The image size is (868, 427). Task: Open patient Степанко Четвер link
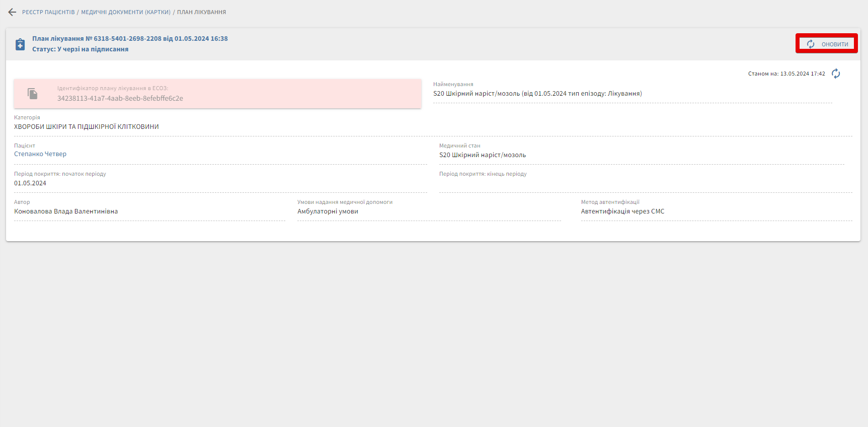coord(40,154)
